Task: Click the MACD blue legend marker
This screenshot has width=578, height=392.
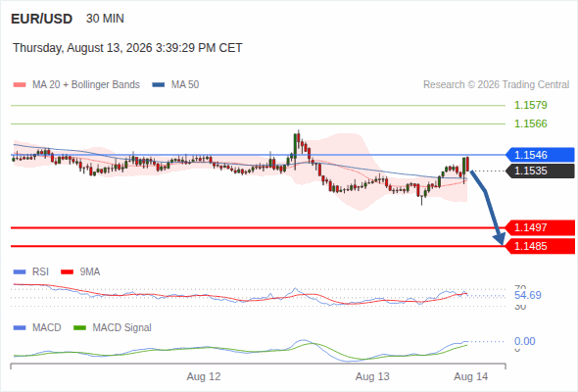Action: 20,328
